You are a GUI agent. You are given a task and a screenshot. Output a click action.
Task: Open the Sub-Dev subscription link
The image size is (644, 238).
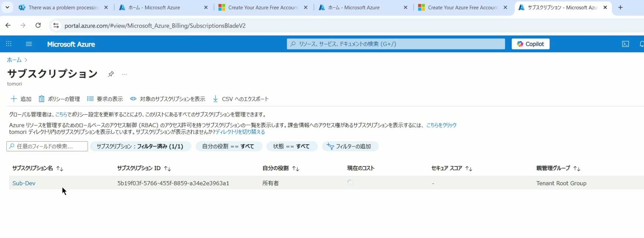pos(24,183)
